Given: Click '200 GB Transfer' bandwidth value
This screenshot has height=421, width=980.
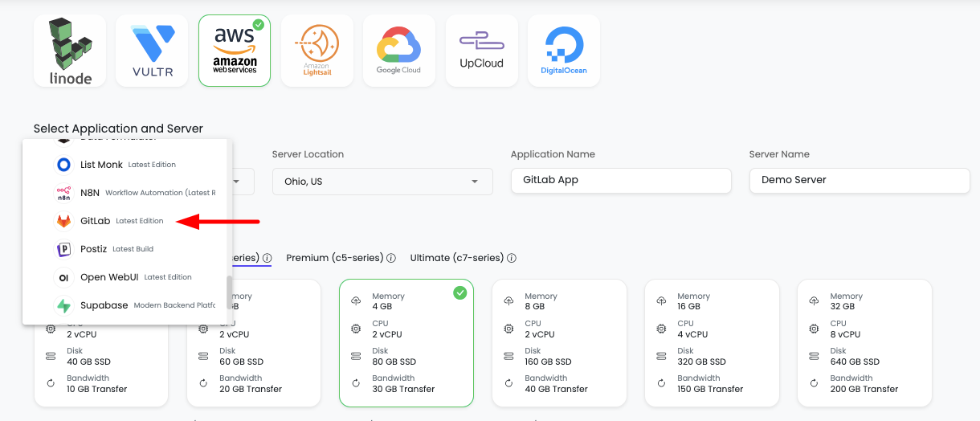Looking at the screenshot, I should click(x=864, y=389).
